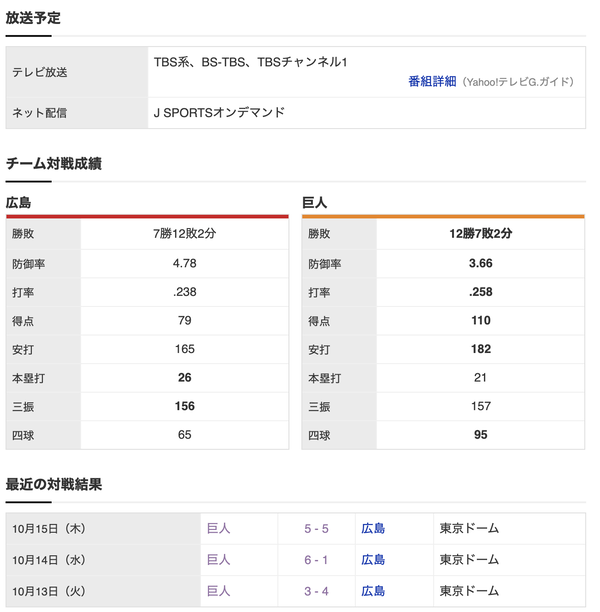600x612 pixels.
Task: Select Hiroshima hits value 165
Action: [184, 349]
